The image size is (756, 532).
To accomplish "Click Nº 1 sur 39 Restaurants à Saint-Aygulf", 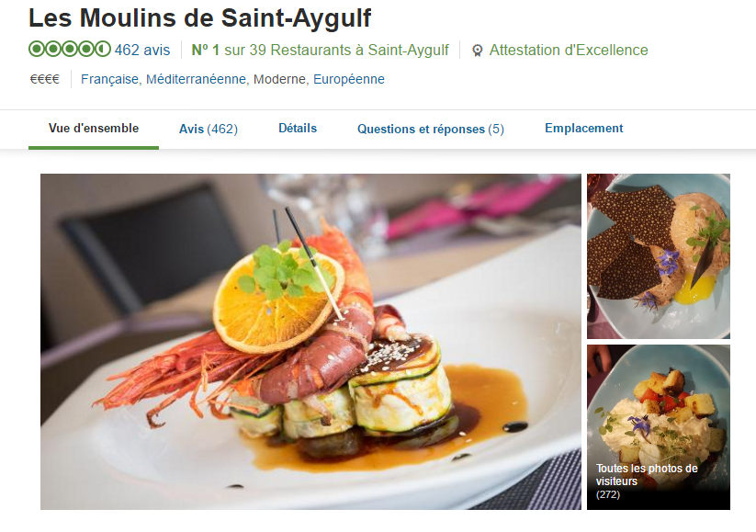I will [x=321, y=50].
